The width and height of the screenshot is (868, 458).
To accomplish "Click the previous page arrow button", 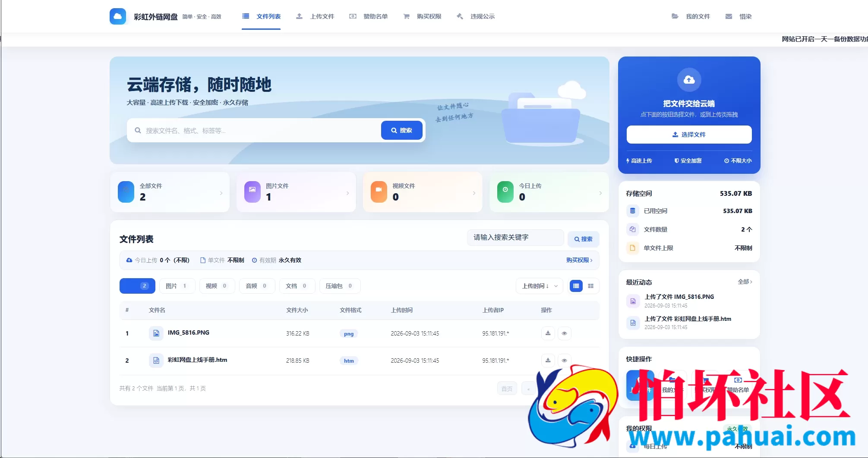I will pyautogui.click(x=528, y=389).
